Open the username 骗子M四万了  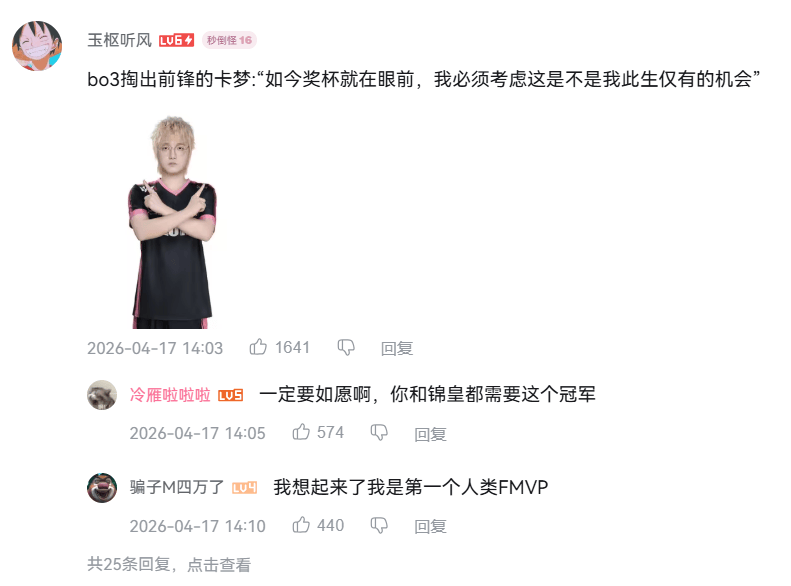177,487
